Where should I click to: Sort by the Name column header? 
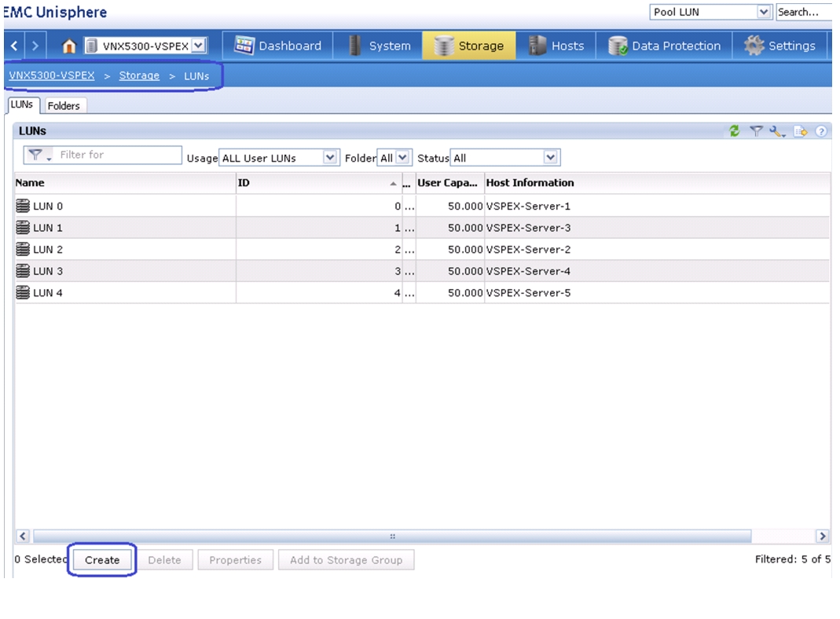pos(125,182)
